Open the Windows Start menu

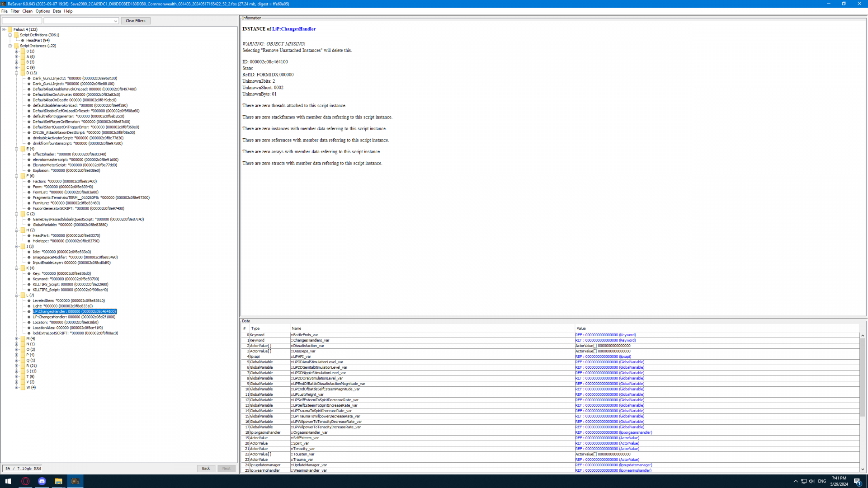coord(8,481)
